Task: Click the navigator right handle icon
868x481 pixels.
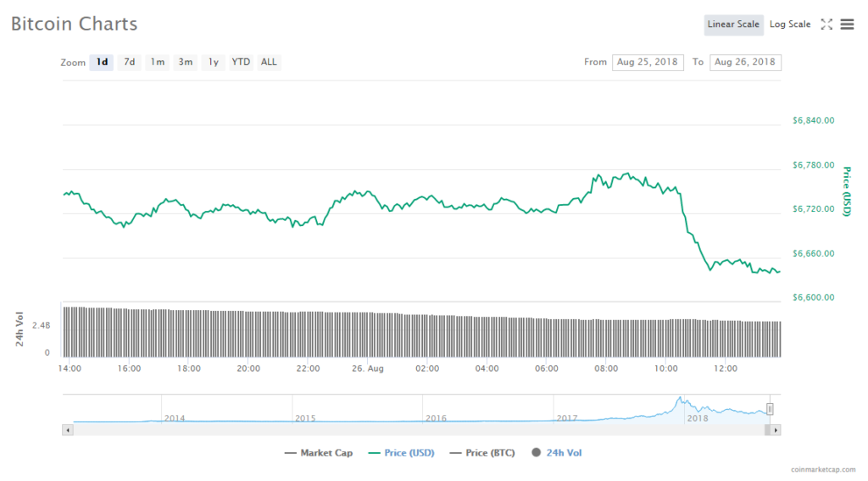Action: [x=770, y=409]
